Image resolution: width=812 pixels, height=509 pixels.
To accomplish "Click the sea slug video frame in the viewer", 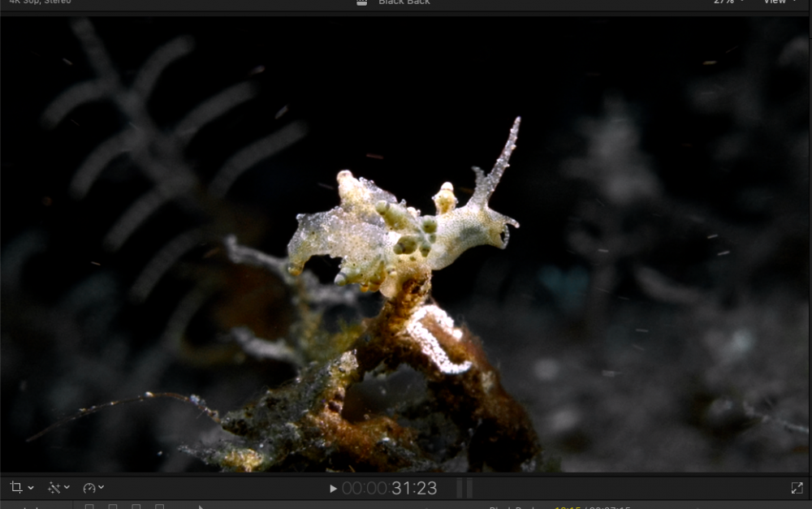I will [404, 244].
